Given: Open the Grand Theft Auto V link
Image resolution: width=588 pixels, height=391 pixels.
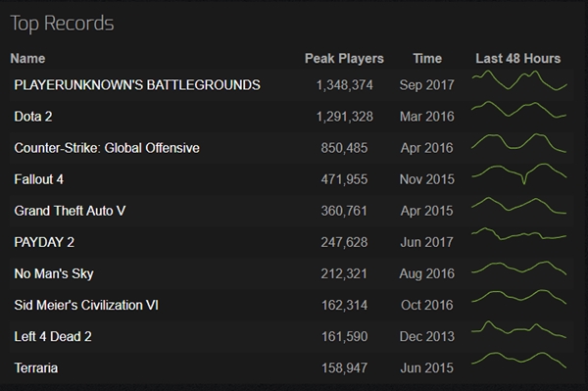Looking at the screenshot, I should point(70,211).
